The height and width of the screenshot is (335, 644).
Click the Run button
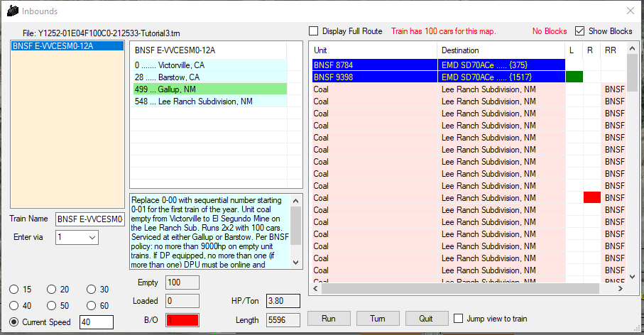329,319
